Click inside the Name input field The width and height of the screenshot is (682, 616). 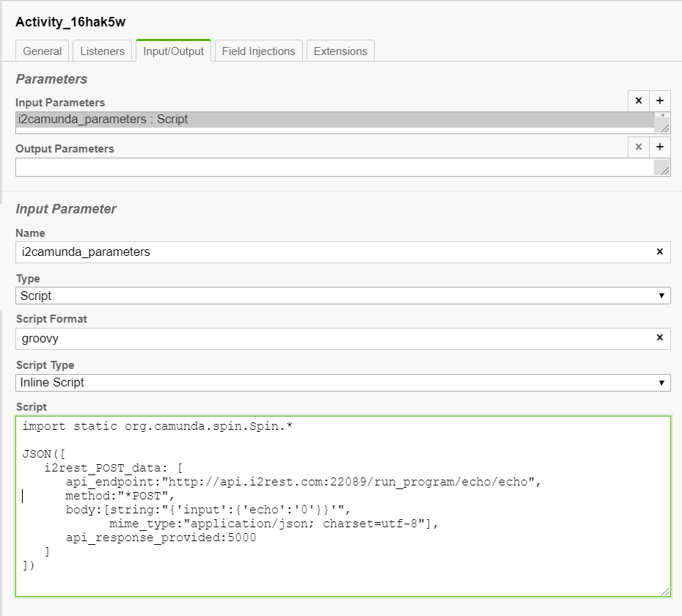click(x=330, y=252)
